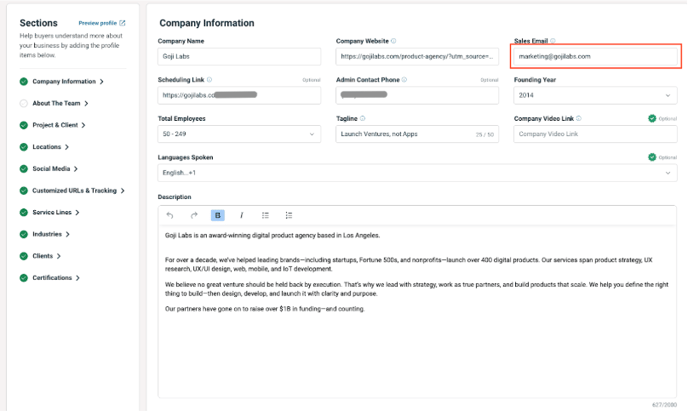This screenshot has width=688, height=416.
Task: Click into the Company Video Link field
Action: 594,133
